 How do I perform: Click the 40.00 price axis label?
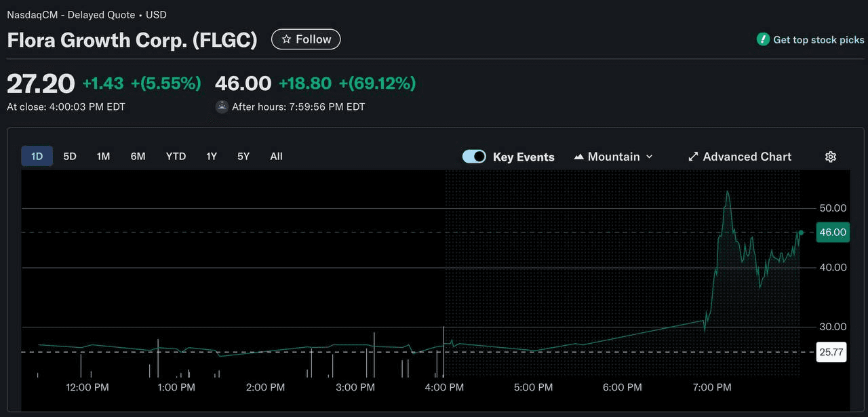click(x=833, y=268)
